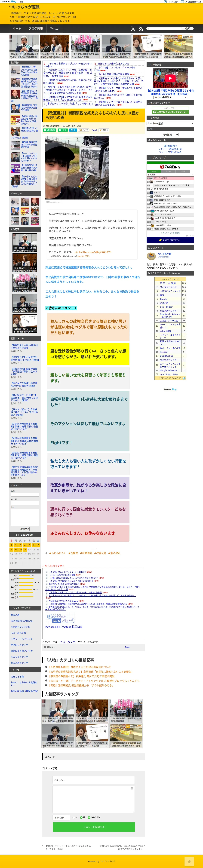Click the emoji smiley icon in comment box

coord(132,788)
